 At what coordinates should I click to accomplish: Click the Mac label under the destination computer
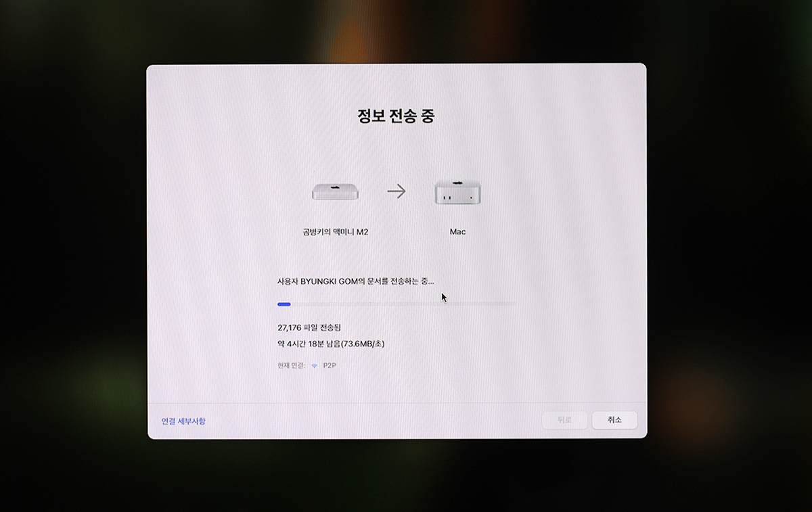458,232
